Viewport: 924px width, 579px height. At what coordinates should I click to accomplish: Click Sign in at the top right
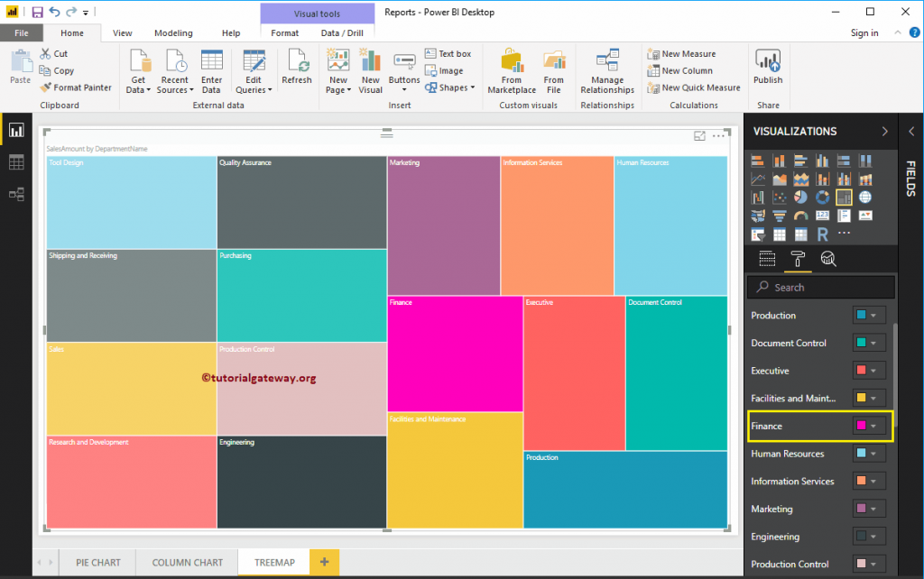coord(864,32)
